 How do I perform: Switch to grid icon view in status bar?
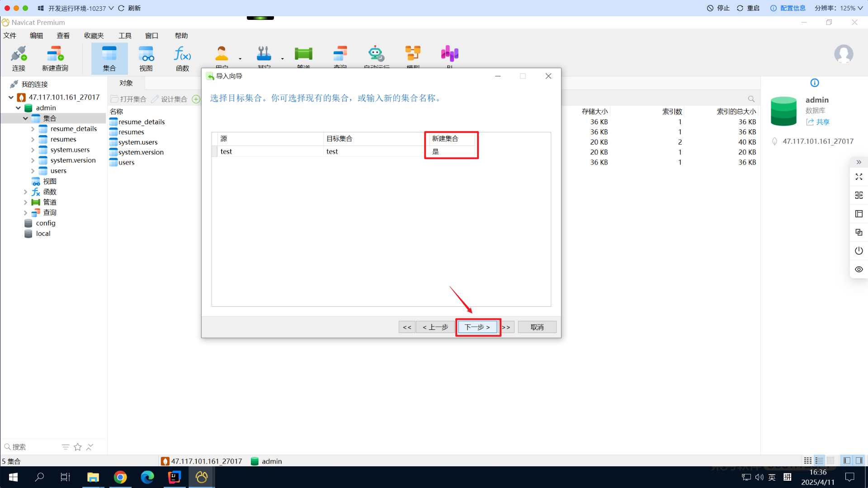(808, 460)
